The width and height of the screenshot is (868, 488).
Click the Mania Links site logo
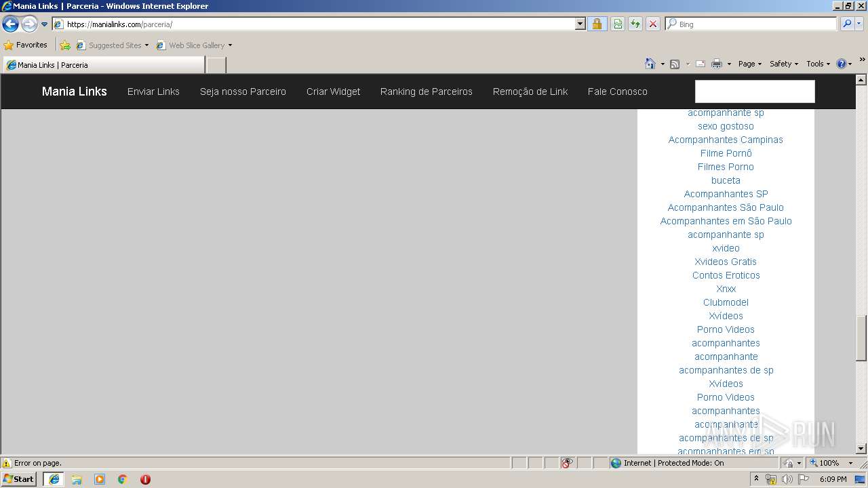[x=75, y=91]
